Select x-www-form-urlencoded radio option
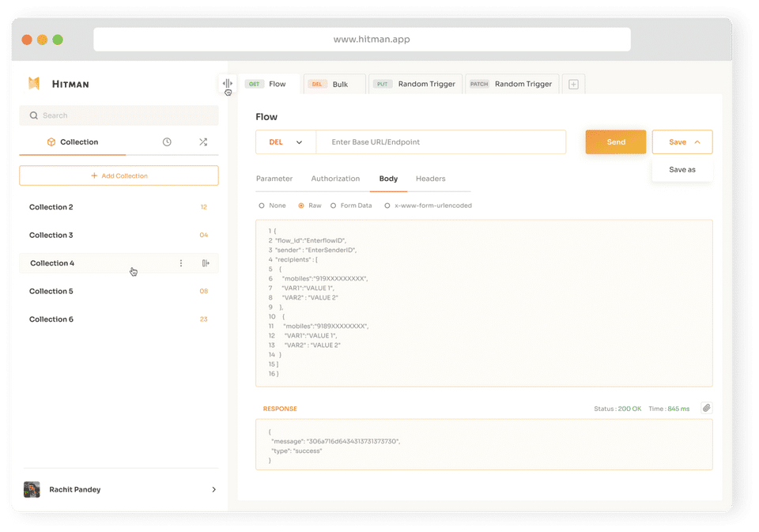 (387, 206)
